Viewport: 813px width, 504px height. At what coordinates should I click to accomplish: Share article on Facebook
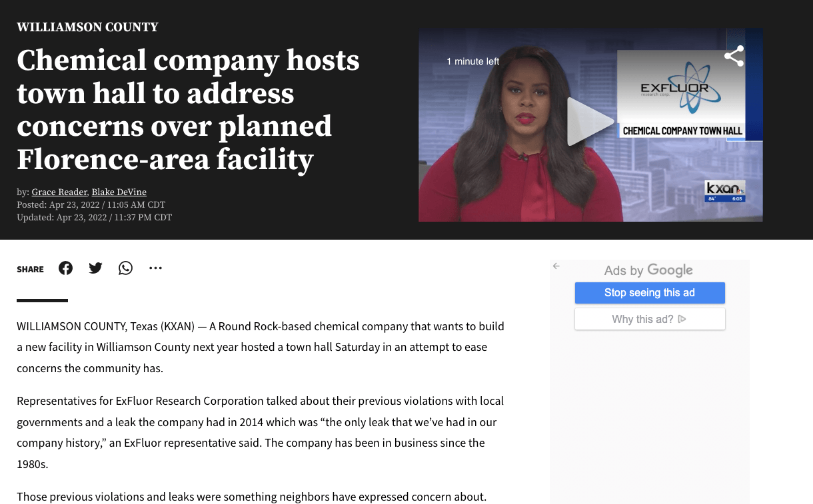(65, 268)
